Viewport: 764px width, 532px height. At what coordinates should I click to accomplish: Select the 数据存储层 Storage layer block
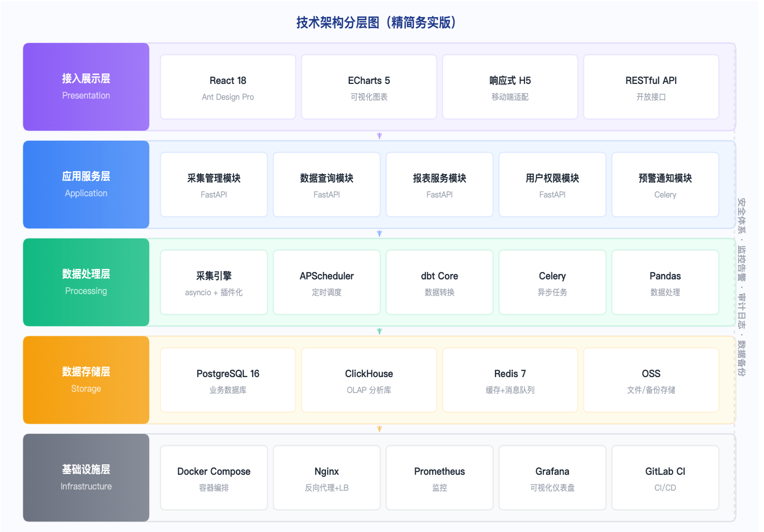86,380
